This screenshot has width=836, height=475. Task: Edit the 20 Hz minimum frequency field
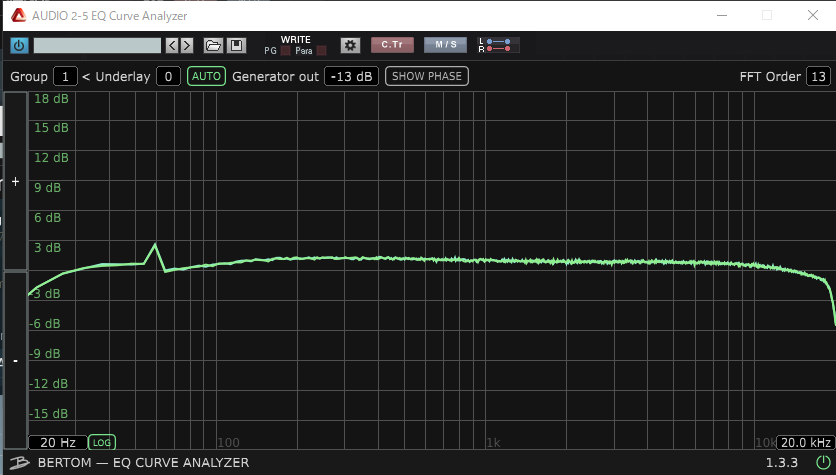(58, 442)
